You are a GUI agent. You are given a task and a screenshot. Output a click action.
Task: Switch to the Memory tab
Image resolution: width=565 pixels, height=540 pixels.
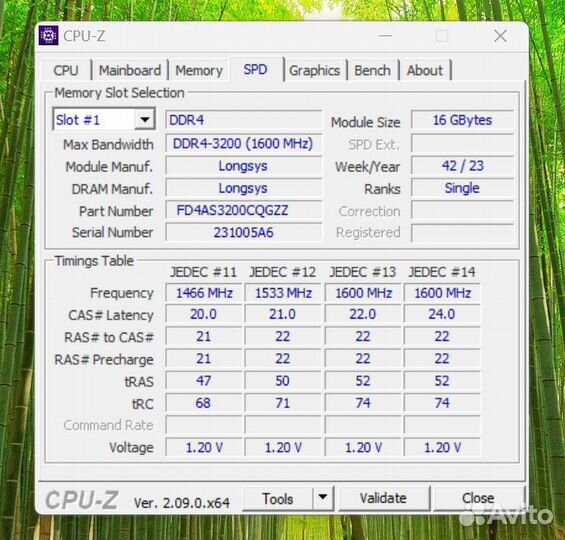click(199, 70)
